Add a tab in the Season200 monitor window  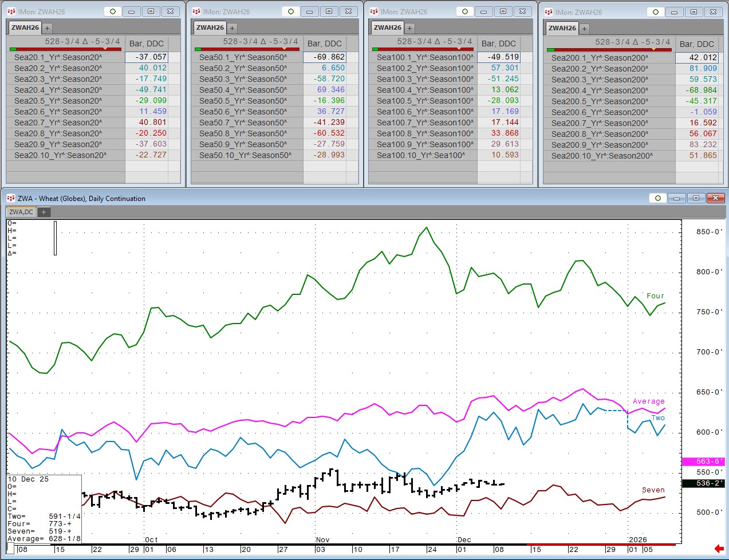584,29
